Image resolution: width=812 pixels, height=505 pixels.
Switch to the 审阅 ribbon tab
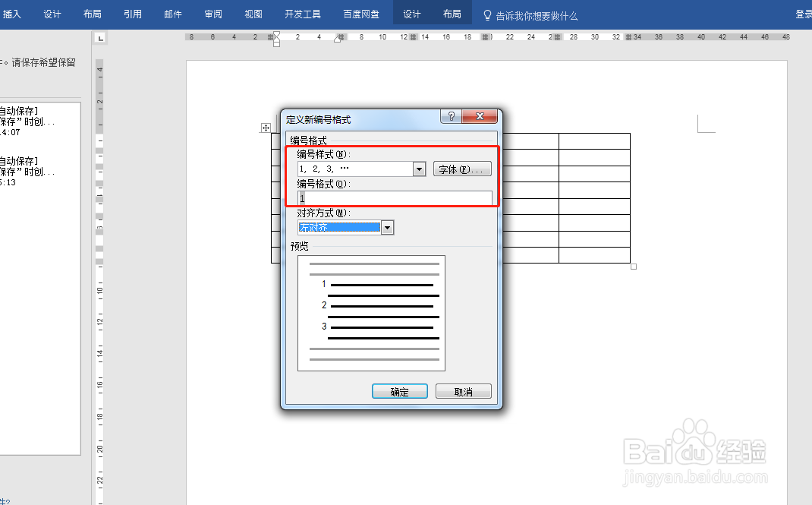coord(212,14)
